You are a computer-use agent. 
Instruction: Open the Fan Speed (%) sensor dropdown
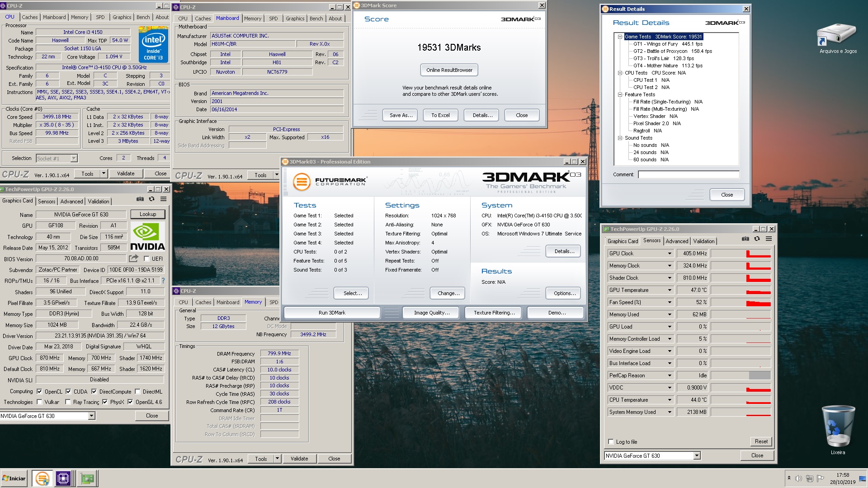[670, 302]
